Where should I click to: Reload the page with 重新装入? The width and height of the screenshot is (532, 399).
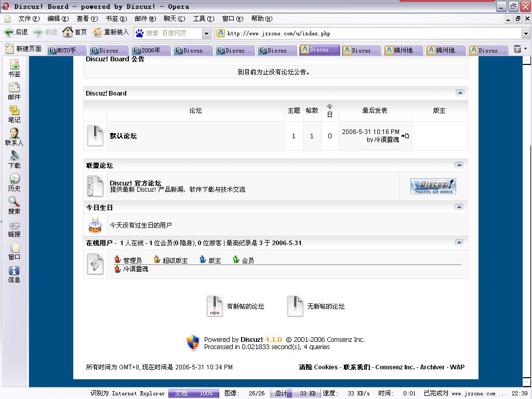tap(111, 32)
